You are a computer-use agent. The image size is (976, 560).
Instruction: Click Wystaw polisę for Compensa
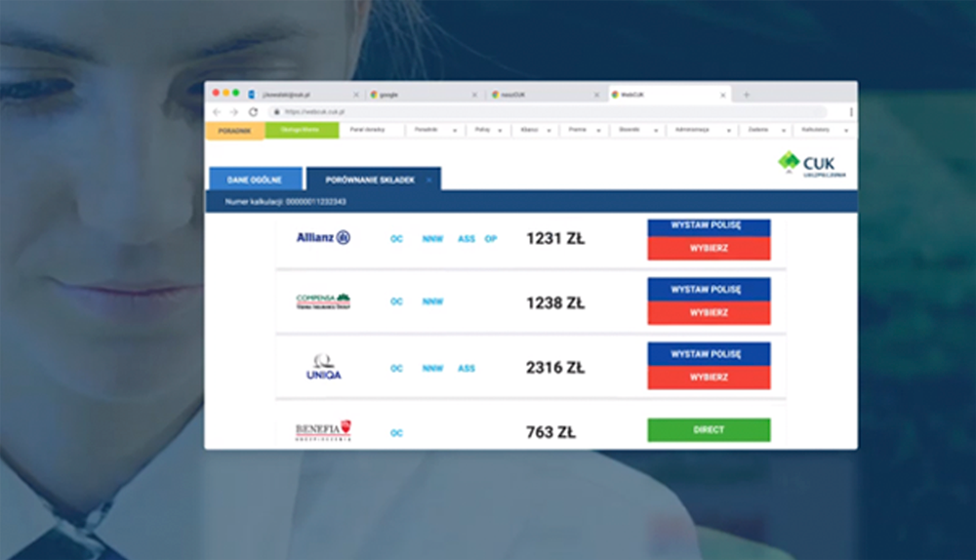pyautogui.click(x=709, y=290)
